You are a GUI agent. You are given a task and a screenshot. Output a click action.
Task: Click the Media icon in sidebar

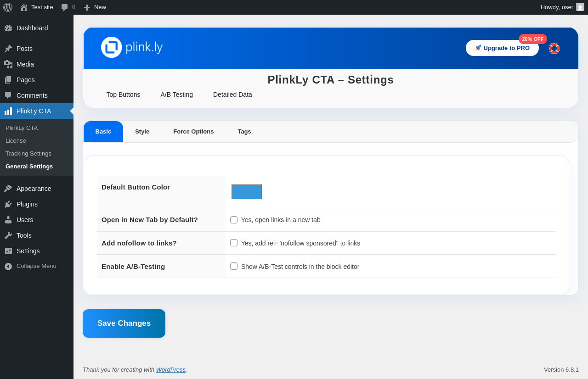click(8, 64)
